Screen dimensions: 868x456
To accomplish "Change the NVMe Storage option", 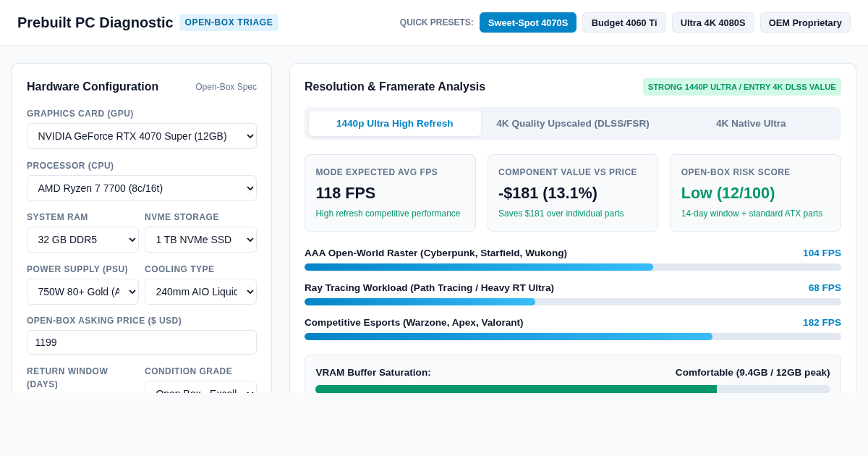I will [200, 240].
